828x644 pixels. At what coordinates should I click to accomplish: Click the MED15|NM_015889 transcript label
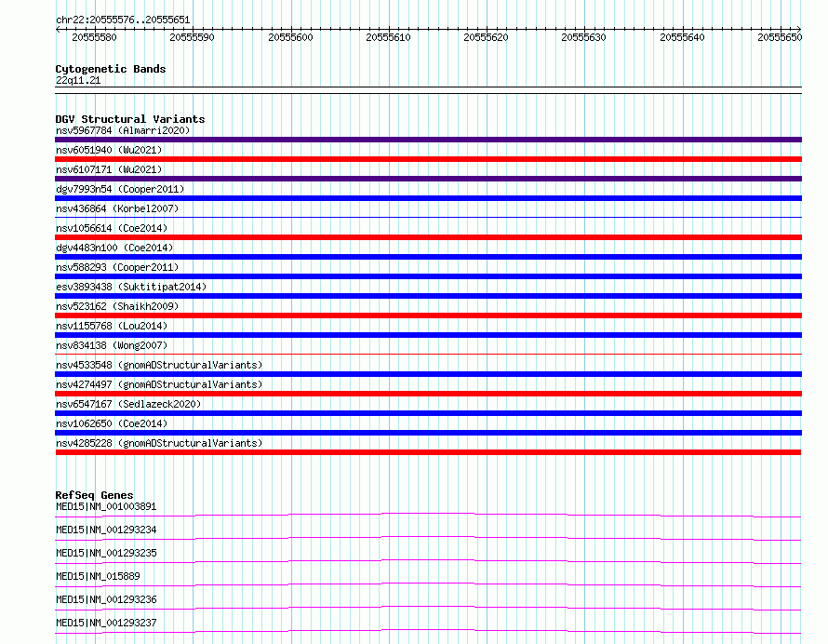pyautogui.click(x=98, y=576)
